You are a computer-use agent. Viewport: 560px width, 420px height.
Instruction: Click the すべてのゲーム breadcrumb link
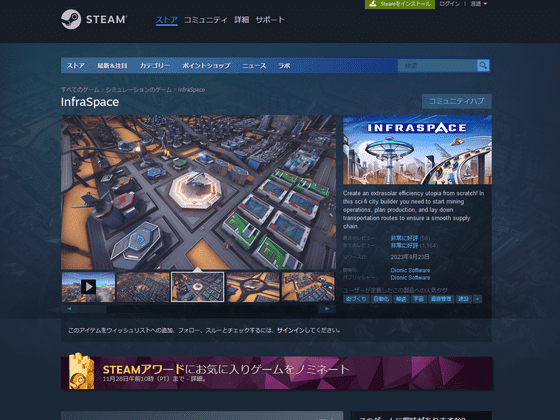click(x=80, y=90)
